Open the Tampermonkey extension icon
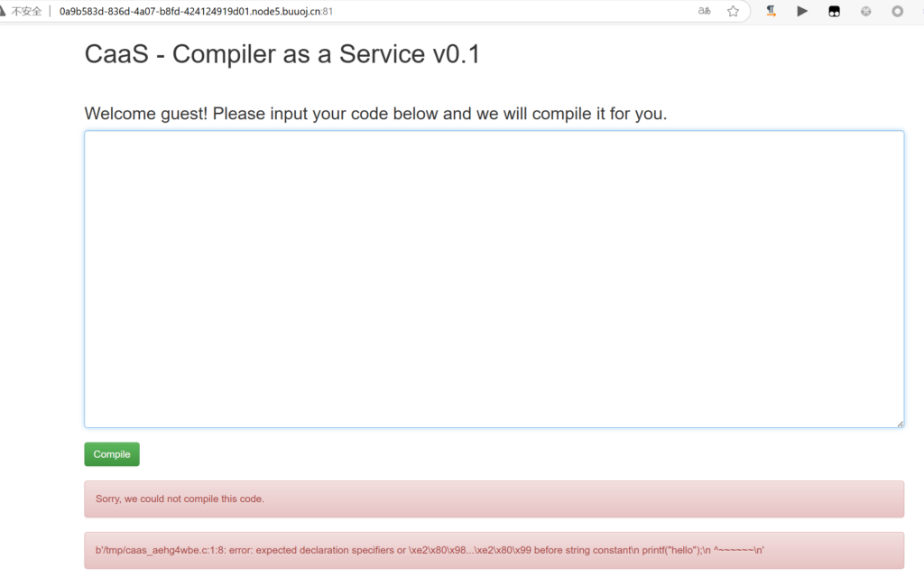The width and height of the screenshot is (924, 578). pos(834,12)
